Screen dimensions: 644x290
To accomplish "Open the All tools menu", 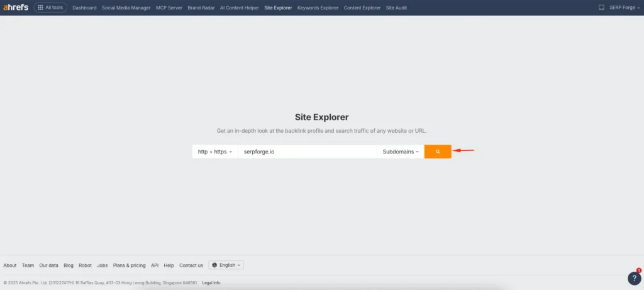I will pyautogui.click(x=50, y=8).
